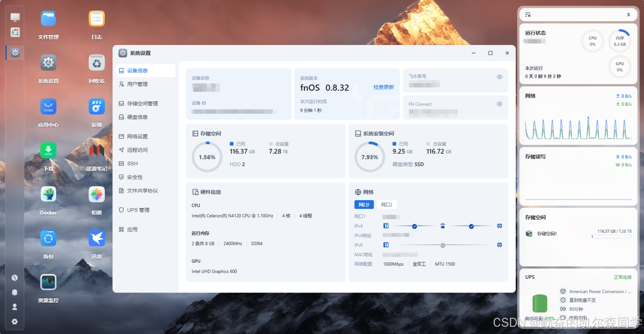This screenshot has width=644, height=334.
Task: Open widget panel settings icon
Action: (x=528, y=15)
